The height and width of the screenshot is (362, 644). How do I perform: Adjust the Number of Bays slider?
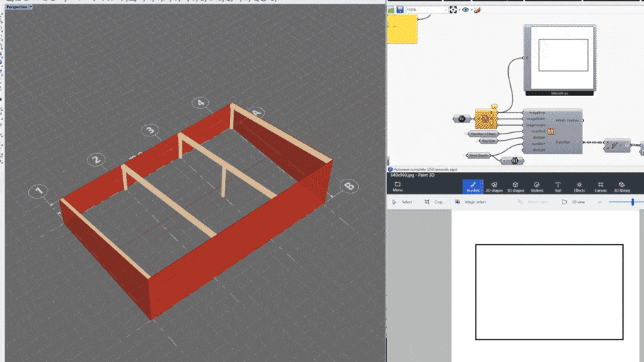[483, 134]
